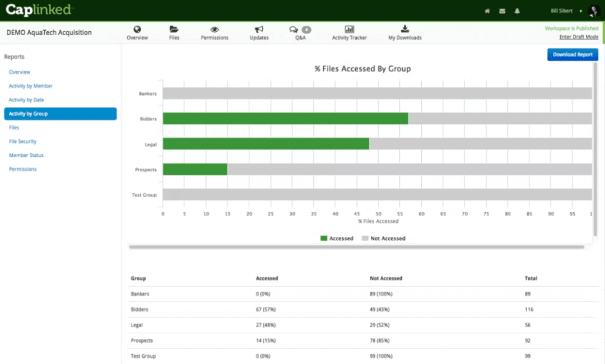The width and height of the screenshot is (605, 364).
Task: Click the notification bell in the header
Action: click(x=516, y=11)
